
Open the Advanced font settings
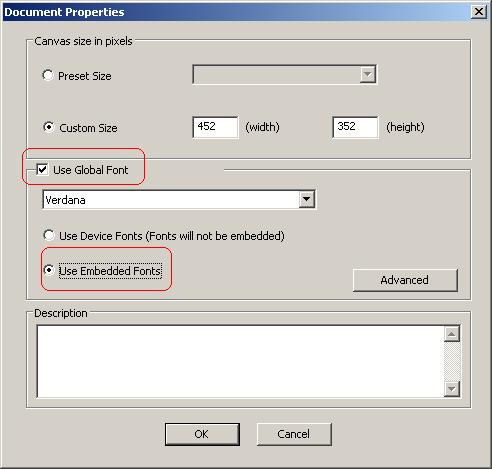coord(405,280)
